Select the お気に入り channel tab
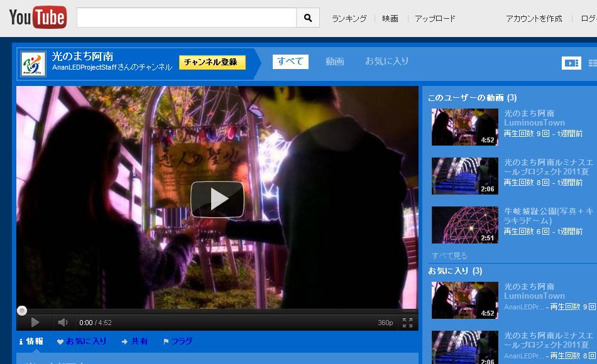Image resolution: width=597 pixels, height=364 pixels. point(387,62)
